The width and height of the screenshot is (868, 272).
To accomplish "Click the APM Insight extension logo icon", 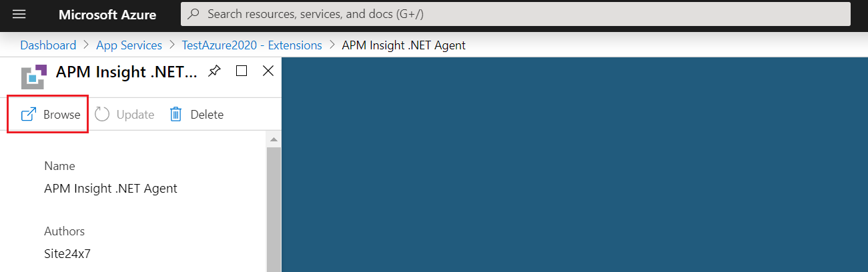I will (x=34, y=76).
